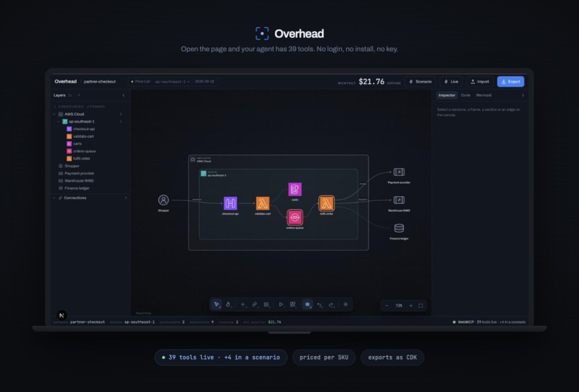Click the 72% zoom level value
579x392 pixels.
pos(399,306)
